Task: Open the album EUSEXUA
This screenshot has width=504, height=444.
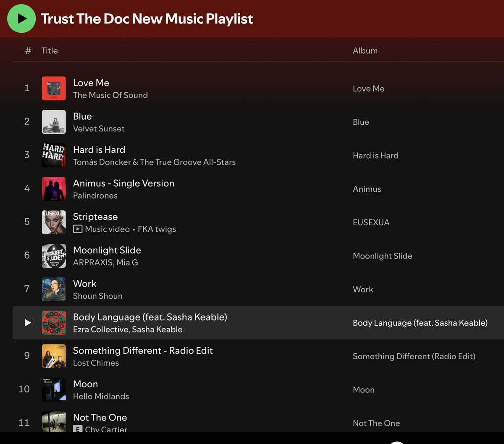Action: [371, 222]
